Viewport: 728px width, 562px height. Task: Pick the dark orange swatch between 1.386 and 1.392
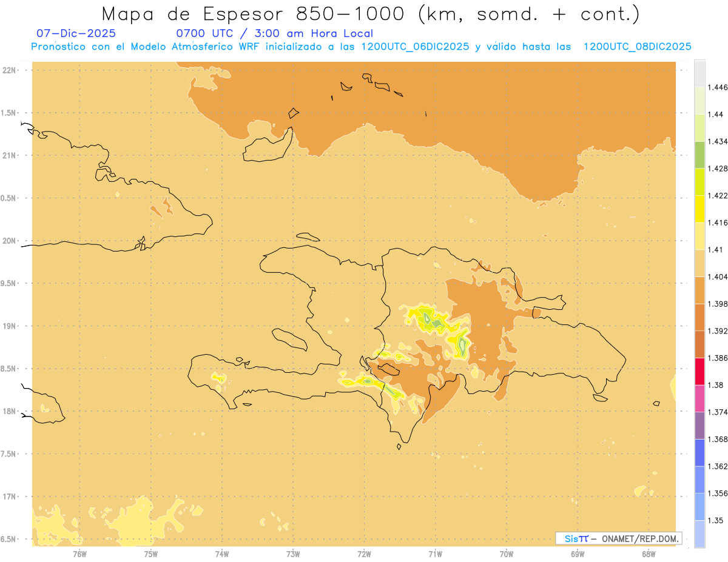tap(699, 344)
